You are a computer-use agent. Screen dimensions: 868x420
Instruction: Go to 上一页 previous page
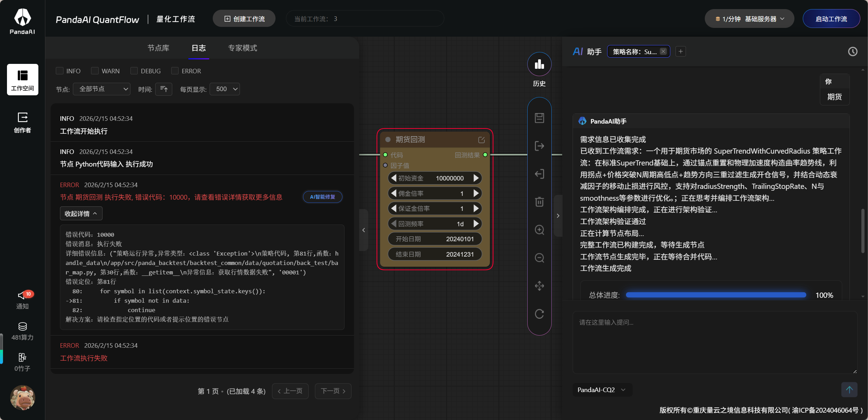[x=290, y=391]
